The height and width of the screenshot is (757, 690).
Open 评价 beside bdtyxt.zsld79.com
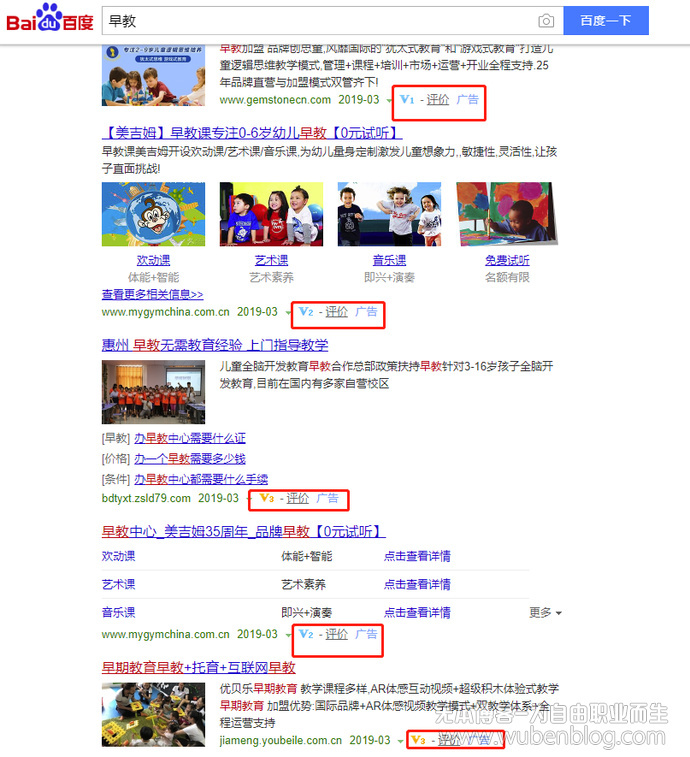[x=297, y=498]
